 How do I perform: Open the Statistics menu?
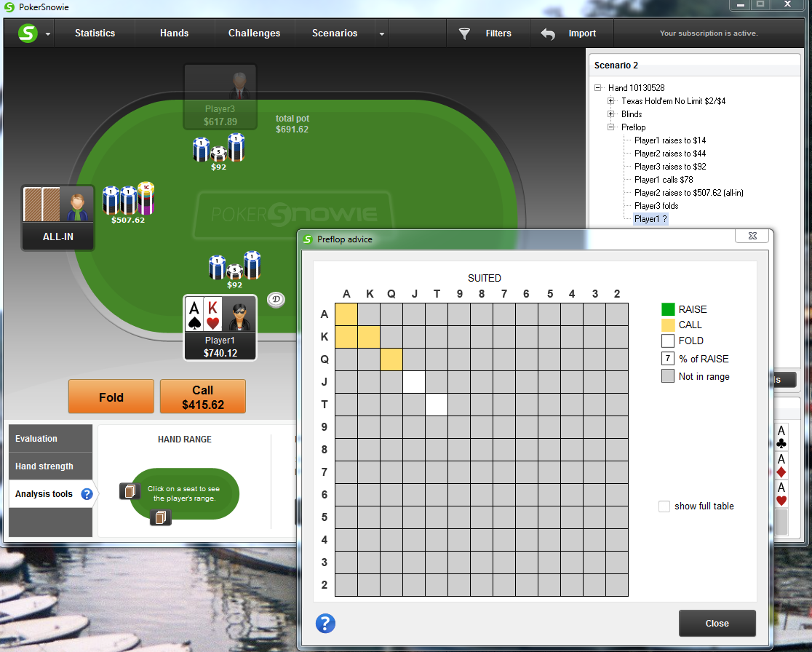(95, 33)
